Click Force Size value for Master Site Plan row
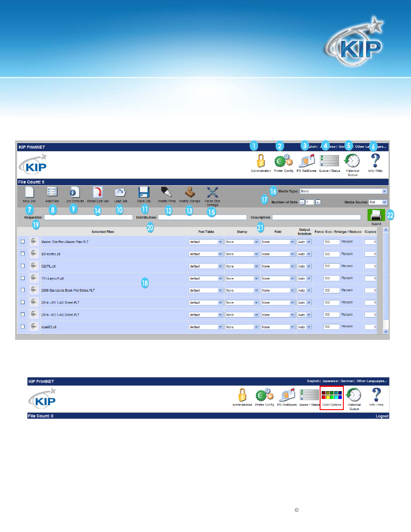411x532 pixels. click(x=332, y=242)
